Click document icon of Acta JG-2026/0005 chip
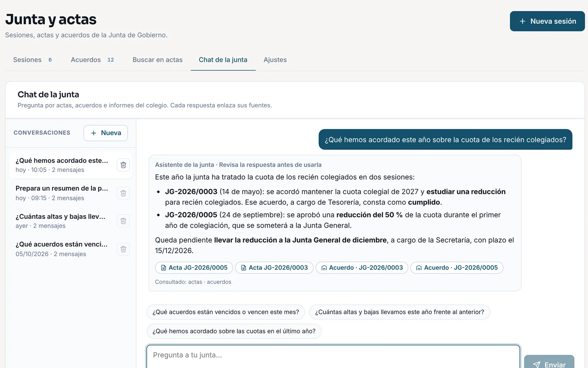Screen dimensions: 588x368 pos(164,268)
